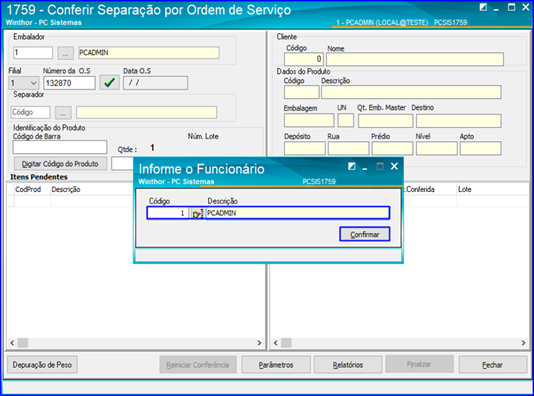Open employee search icon in dialog

pyautogui.click(x=197, y=213)
